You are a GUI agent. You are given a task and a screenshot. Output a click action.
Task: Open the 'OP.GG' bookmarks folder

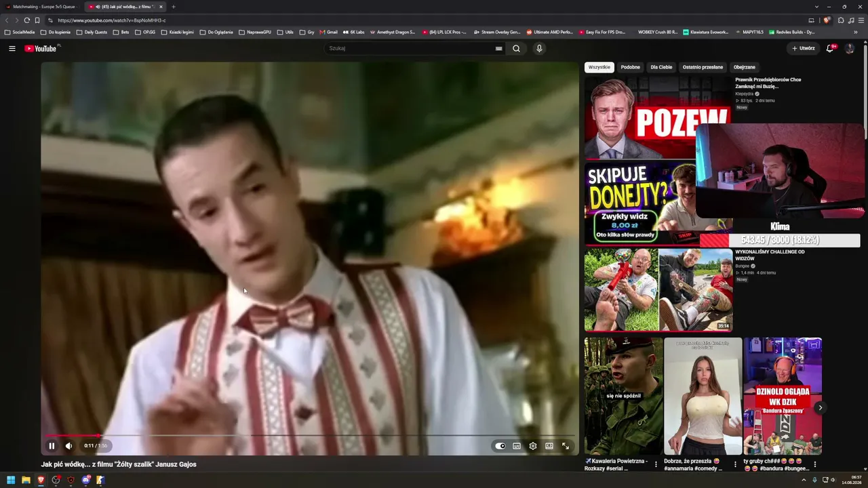pos(145,32)
